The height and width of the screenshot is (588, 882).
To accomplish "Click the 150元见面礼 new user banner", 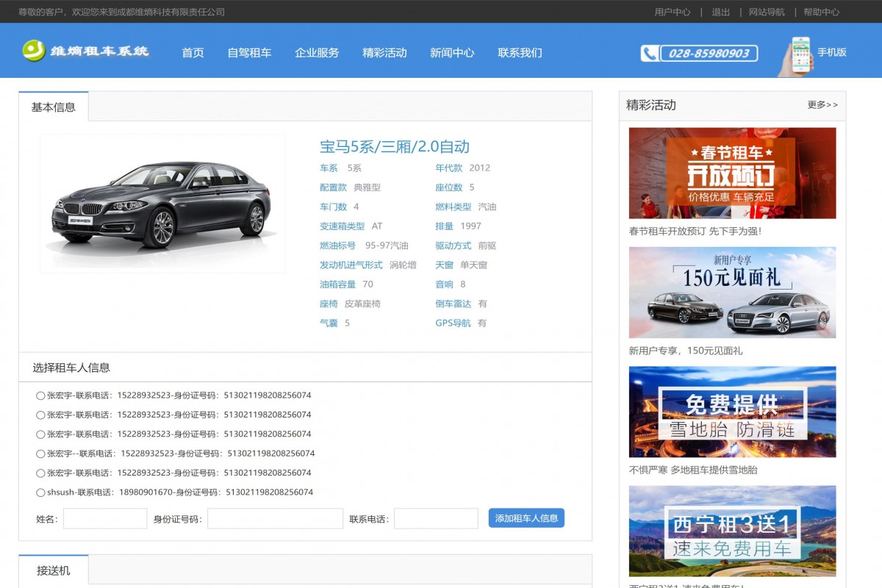I will pos(731,292).
